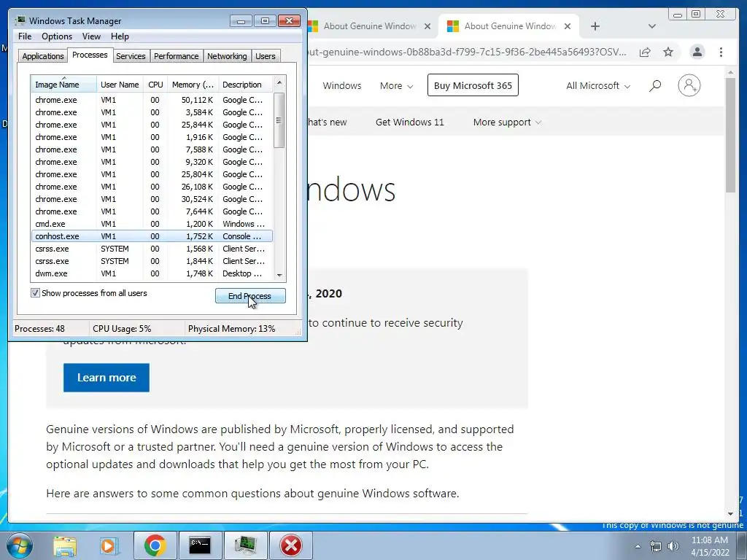Viewport: 747px width, 560px height.
Task: Sort processes by User Name column
Action: click(x=120, y=85)
